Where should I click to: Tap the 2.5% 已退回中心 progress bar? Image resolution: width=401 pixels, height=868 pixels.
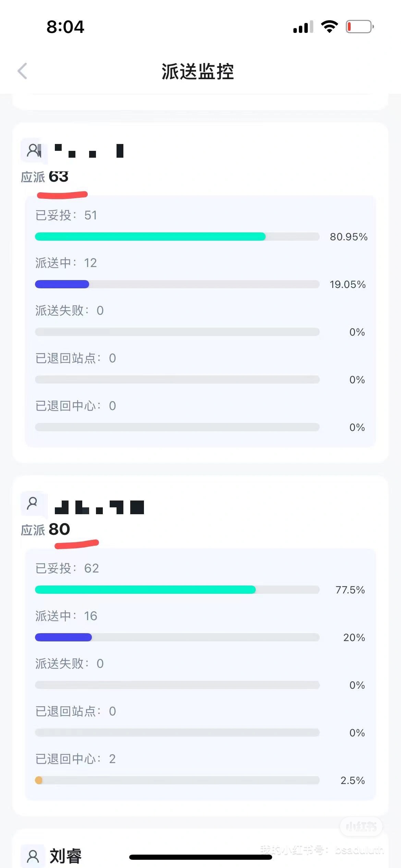[x=177, y=780]
